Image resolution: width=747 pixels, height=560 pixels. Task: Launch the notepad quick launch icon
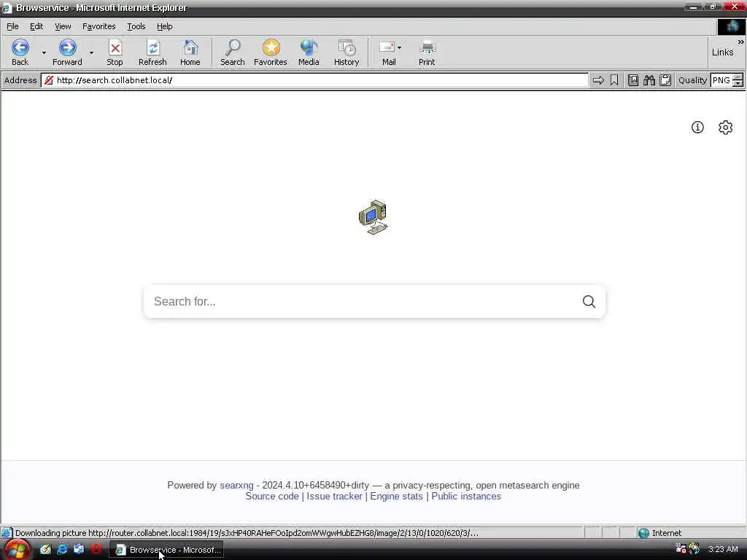[45, 550]
